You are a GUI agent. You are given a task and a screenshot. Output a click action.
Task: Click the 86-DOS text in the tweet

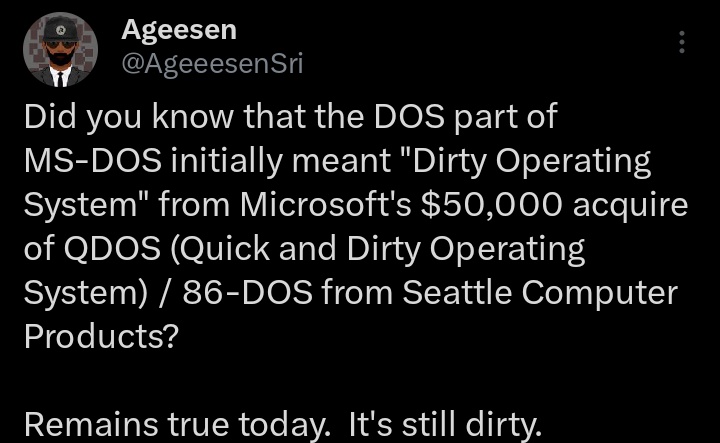[x=248, y=292]
